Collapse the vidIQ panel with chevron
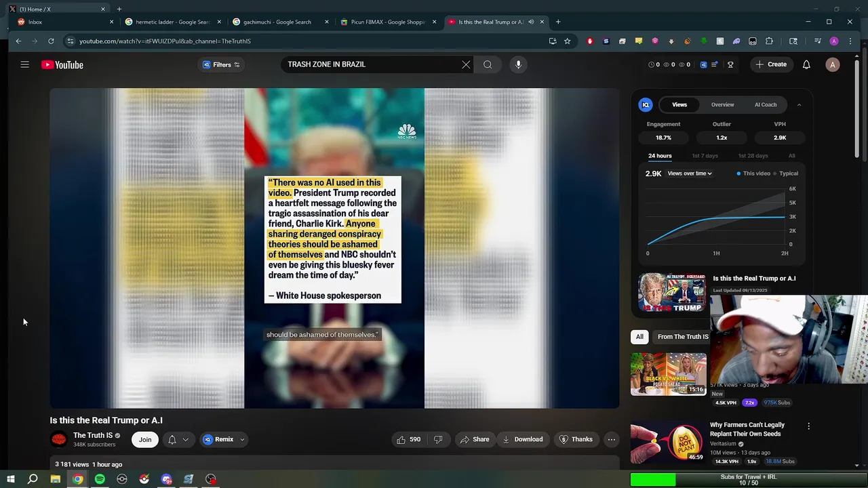 [x=799, y=104]
